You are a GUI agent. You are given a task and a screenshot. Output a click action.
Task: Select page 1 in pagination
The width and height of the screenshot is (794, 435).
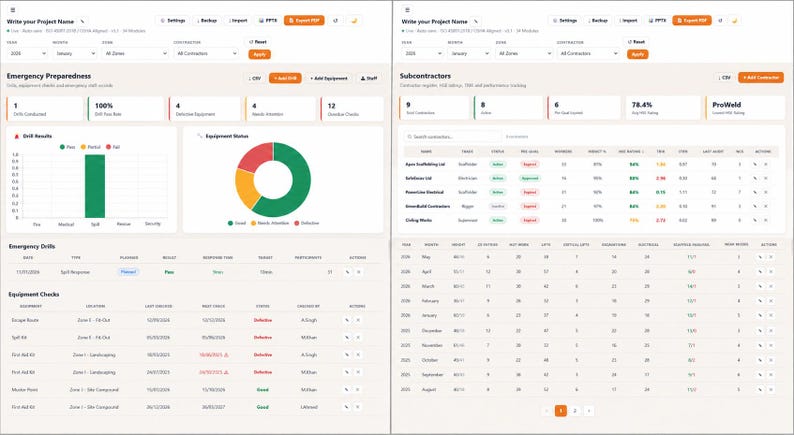(x=561, y=411)
